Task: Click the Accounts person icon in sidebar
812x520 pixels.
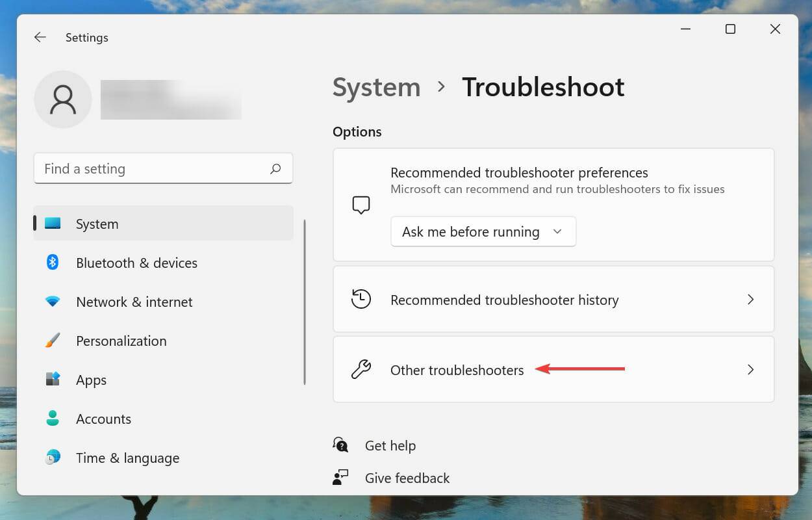Action: (x=53, y=418)
